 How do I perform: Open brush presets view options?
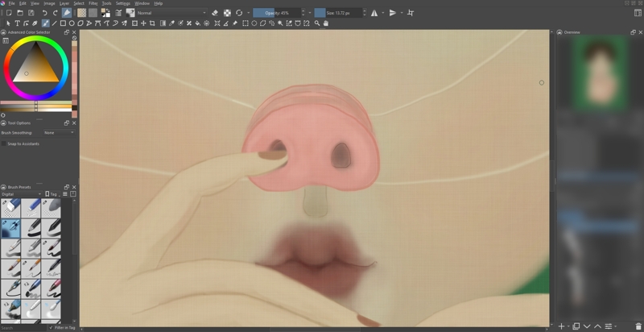pyautogui.click(x=65, y=194)
